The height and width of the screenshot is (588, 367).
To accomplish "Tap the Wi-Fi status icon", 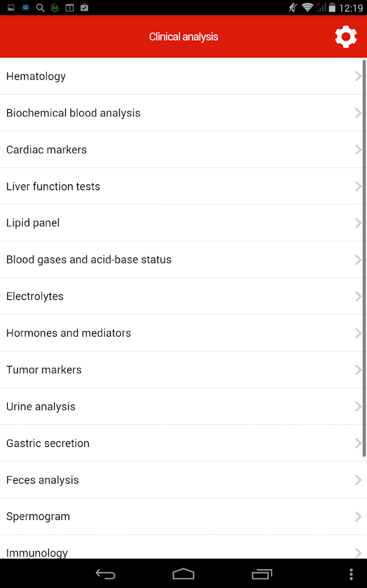I will tap(308, 7).
